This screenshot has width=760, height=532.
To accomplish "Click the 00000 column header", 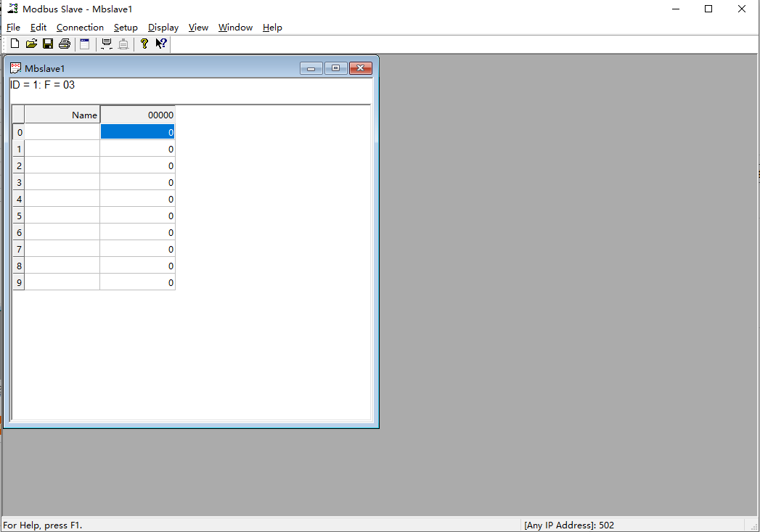I will tap(138, 115).
